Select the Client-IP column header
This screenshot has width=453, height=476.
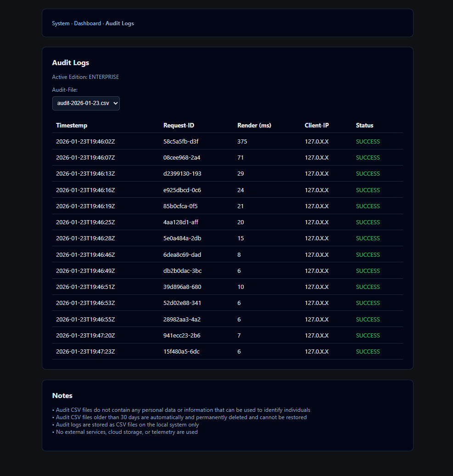tap(317, 125)
